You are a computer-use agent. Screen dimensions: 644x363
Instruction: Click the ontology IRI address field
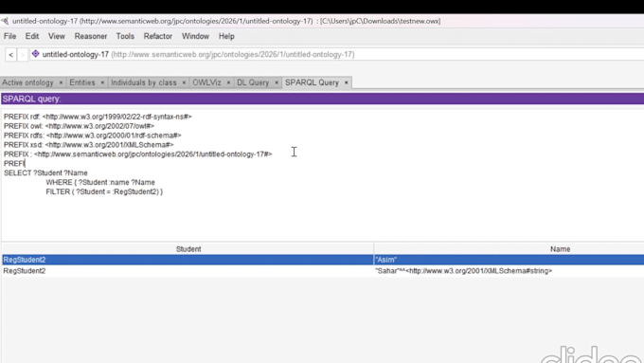click(337, 54)
